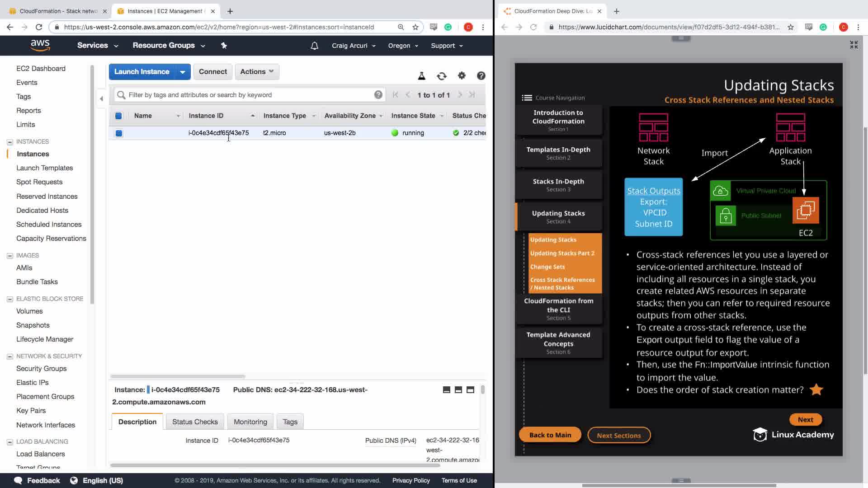868x488 pixels.
Task: Click the Connect button
Action: point(212,71)
